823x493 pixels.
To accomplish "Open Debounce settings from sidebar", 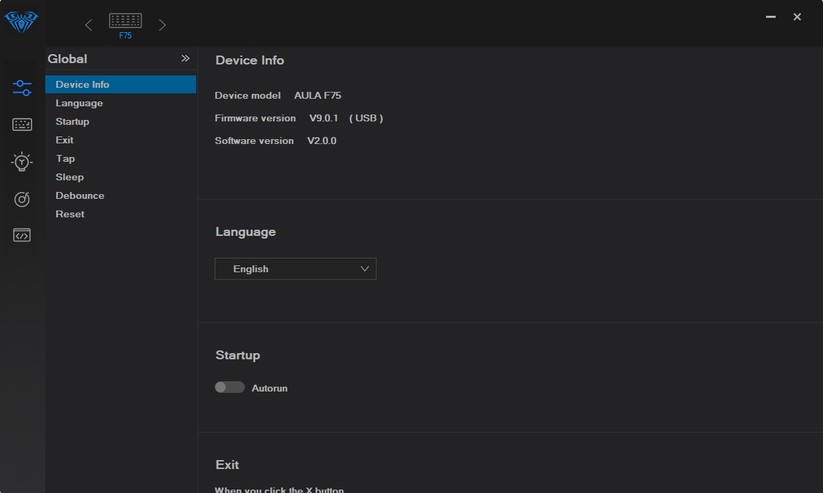I will (x=80, y=196).
